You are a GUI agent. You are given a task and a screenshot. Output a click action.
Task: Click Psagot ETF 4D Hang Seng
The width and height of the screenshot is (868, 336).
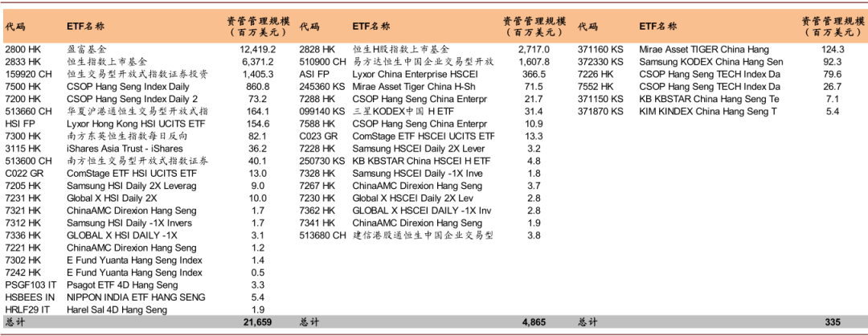pos(122,285)
